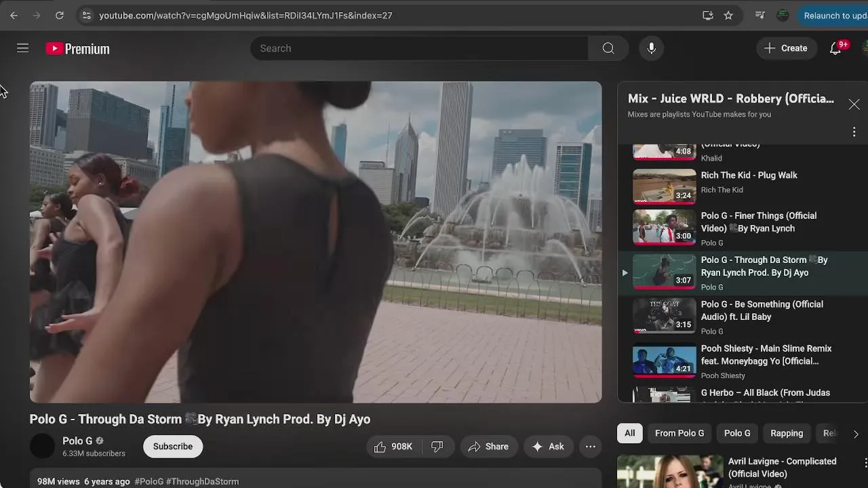Bookmark this page with star icon
Image resolution: width=868 pixels, height=488 pixels.
728,15
